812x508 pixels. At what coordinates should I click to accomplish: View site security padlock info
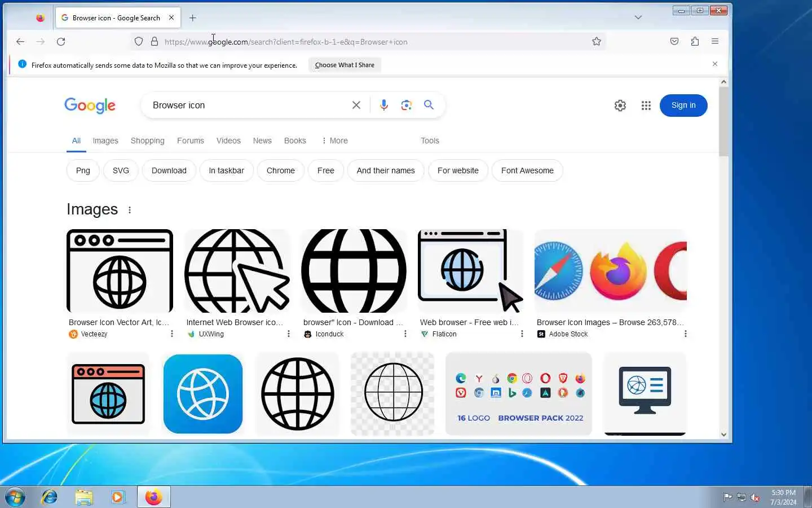[x=155, y=41]
